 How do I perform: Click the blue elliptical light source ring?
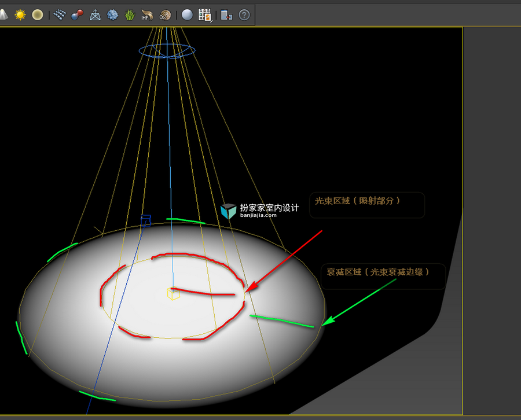click(x=167, y=51)
